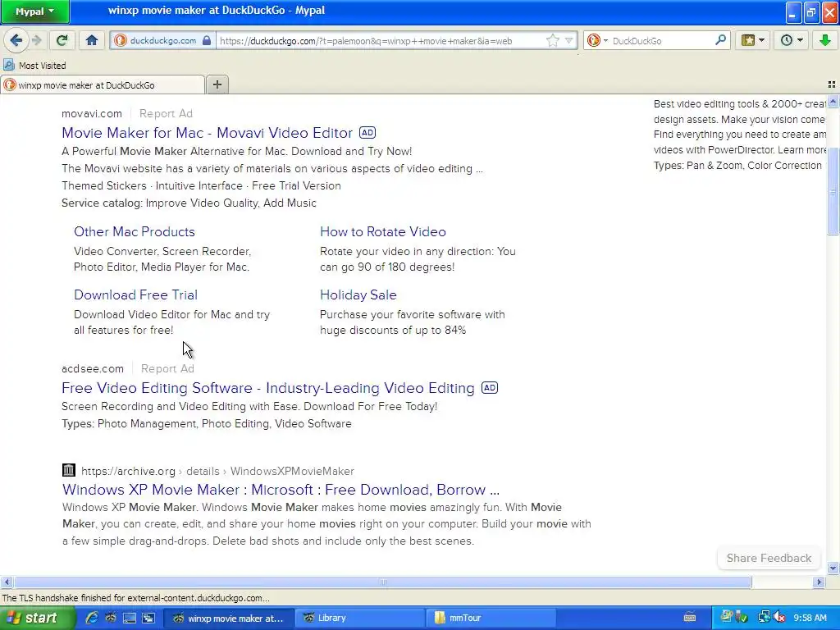The width and height of the screenshot is (840, 630).
Task: Open the home page via the house icon
Action: (92, 41)
